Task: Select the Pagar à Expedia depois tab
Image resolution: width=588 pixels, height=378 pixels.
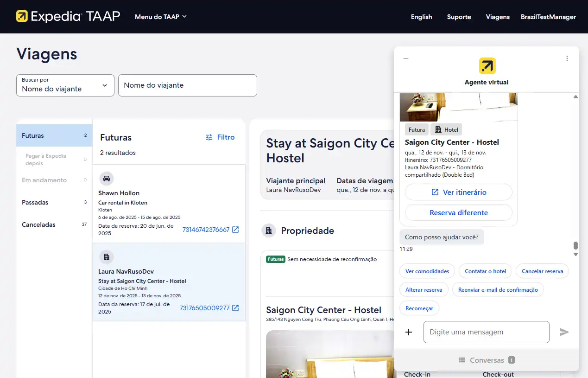Action: point(54,160)
